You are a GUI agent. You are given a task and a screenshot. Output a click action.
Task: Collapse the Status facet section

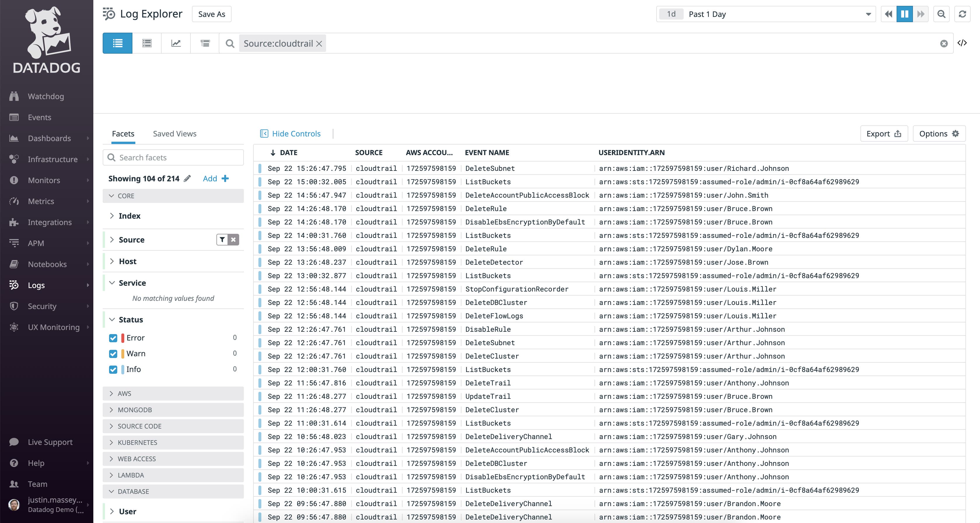pyautogui.click(x=112, y=320)
